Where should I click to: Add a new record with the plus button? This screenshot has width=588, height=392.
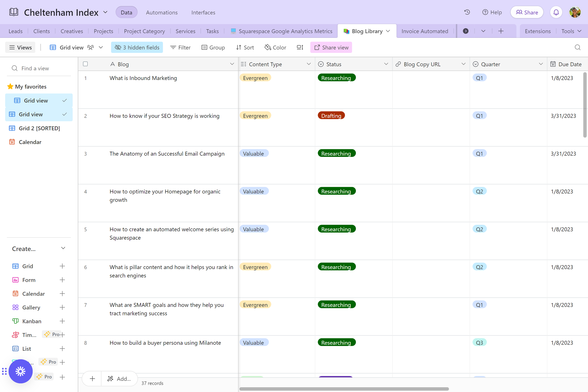pyautogui.click(x=91, y=379)
